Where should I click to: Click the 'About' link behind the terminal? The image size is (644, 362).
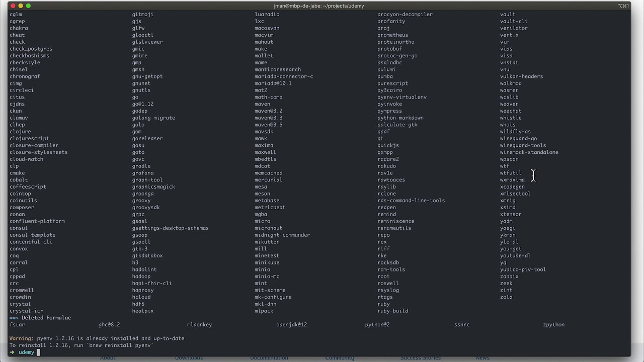(x=107, y=358)
